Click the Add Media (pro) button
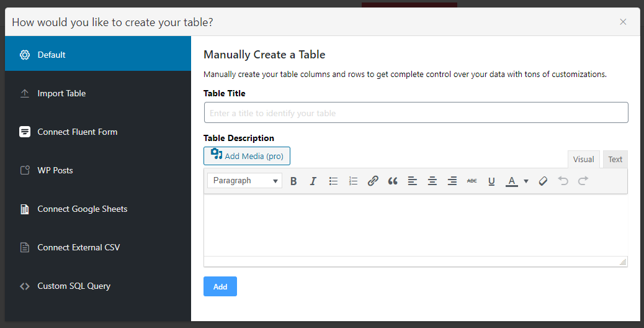 click(x=247, y=156)
